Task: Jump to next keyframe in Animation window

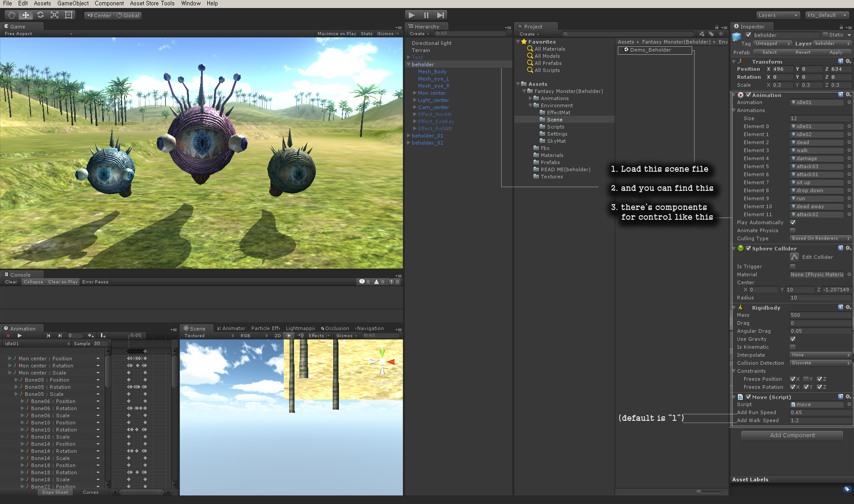Action: (x=60, y=335)
